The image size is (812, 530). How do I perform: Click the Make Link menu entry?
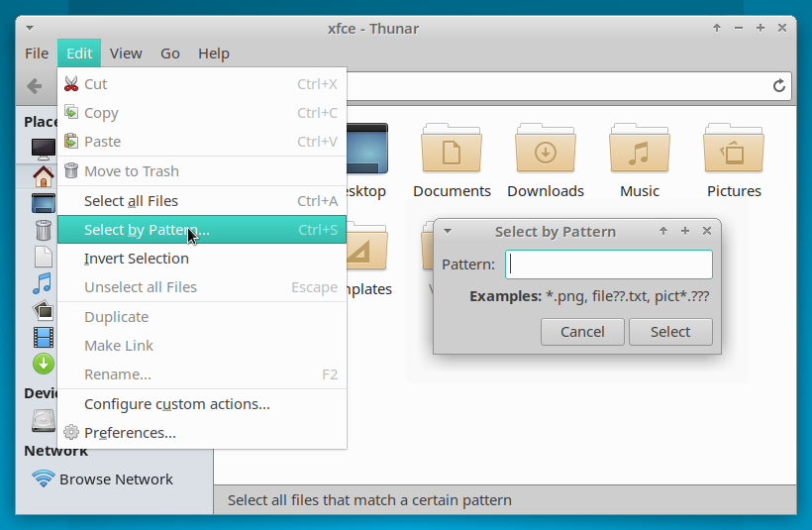(202, 345)
